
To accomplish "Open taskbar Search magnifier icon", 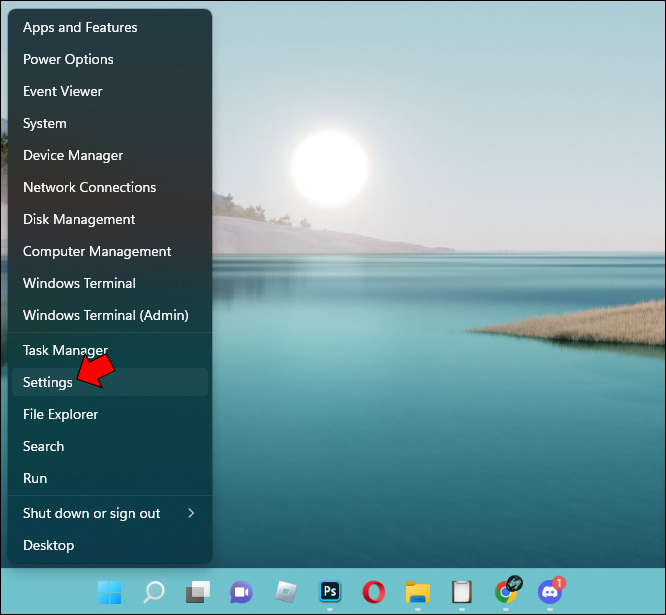I will pyautogui.click(x=154, y=592).
